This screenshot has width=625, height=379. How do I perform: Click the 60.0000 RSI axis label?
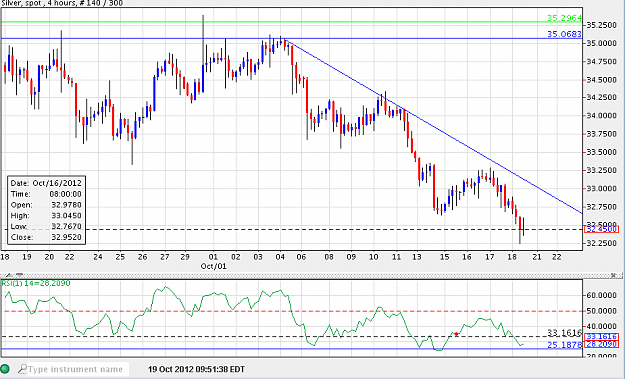pos(601,295)
